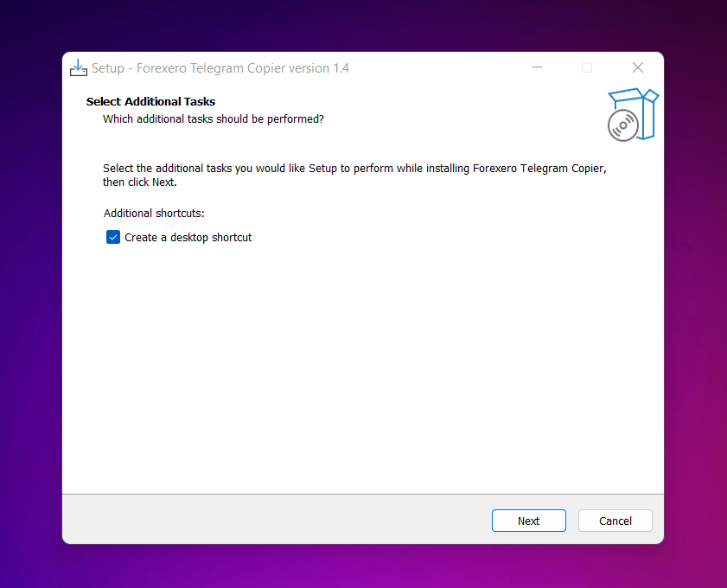Cancel the Forexero setup wizard
727x588 pixels.
coord(615,521)
